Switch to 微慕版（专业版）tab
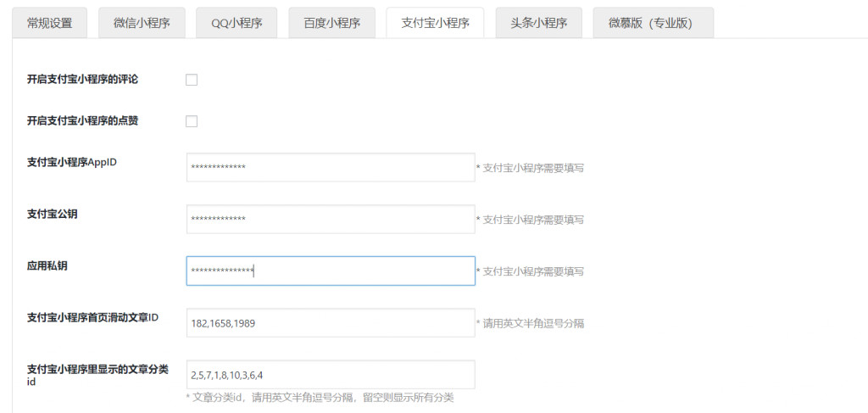 654,23
